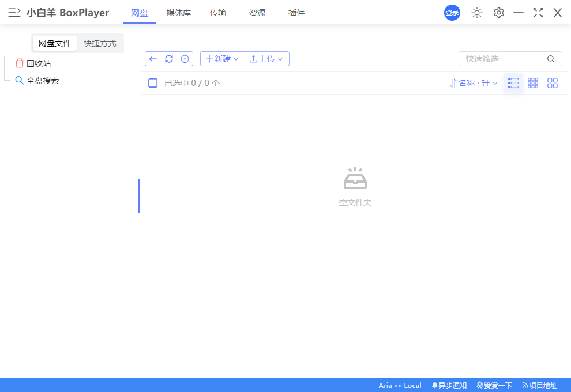Click the locate/target icon in toolbar
This screenshot has width=571, height=392.
click(x=185, y=58)
